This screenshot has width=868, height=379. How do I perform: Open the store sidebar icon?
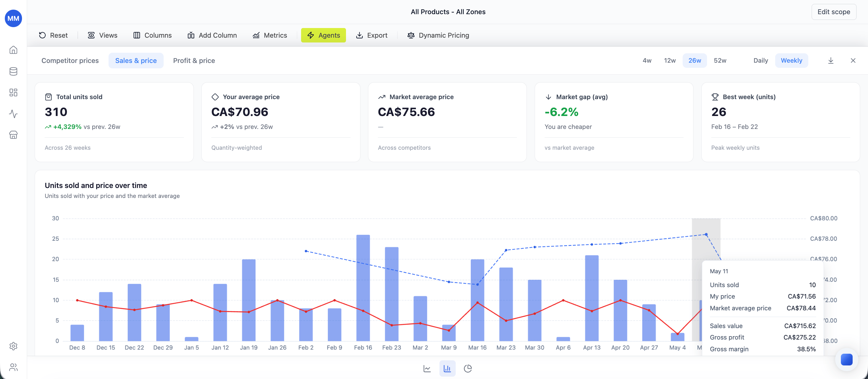click(14, 135)
